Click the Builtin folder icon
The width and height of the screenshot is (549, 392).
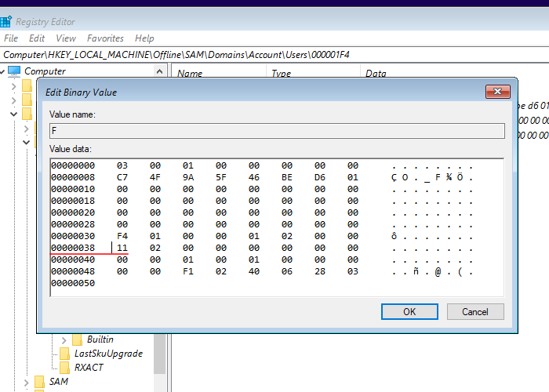click(78, 339)
